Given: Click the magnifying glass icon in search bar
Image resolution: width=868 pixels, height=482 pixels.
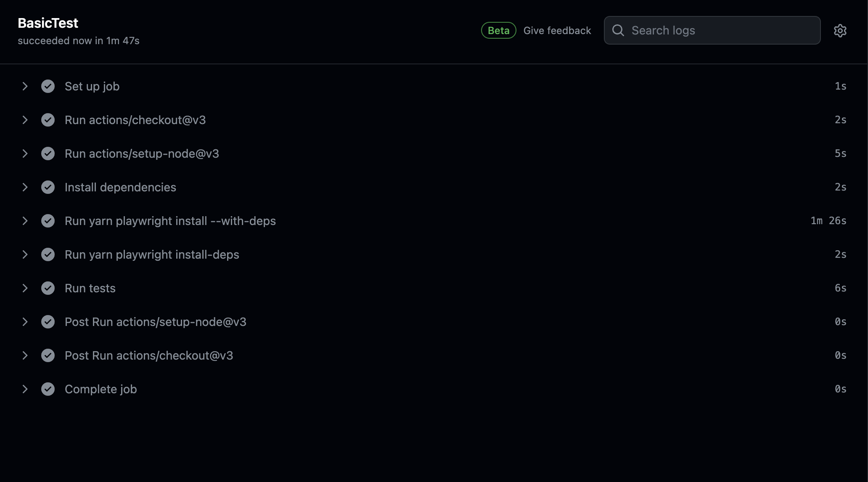Looking at the screenshot, I should coord(618,30).
